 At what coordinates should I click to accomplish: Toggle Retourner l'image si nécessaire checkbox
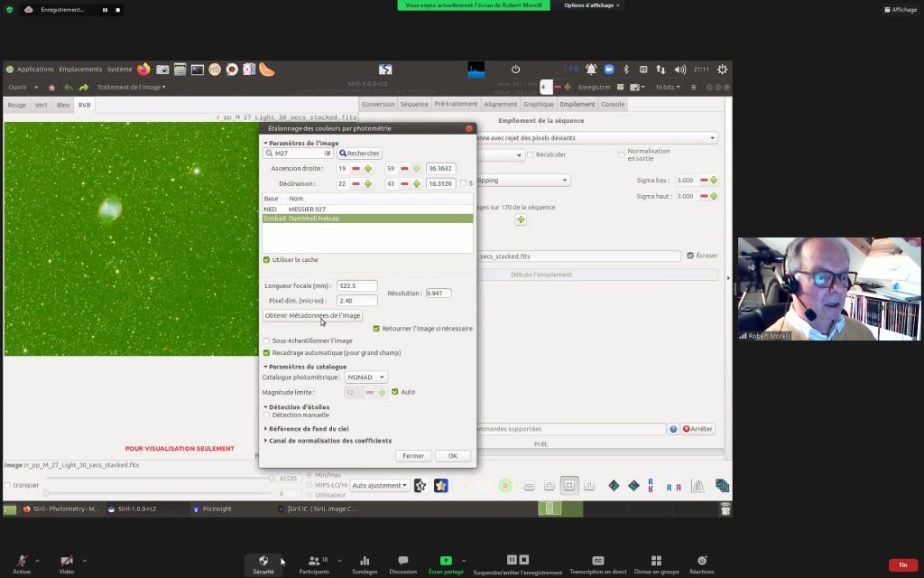(x=376, y=329)
